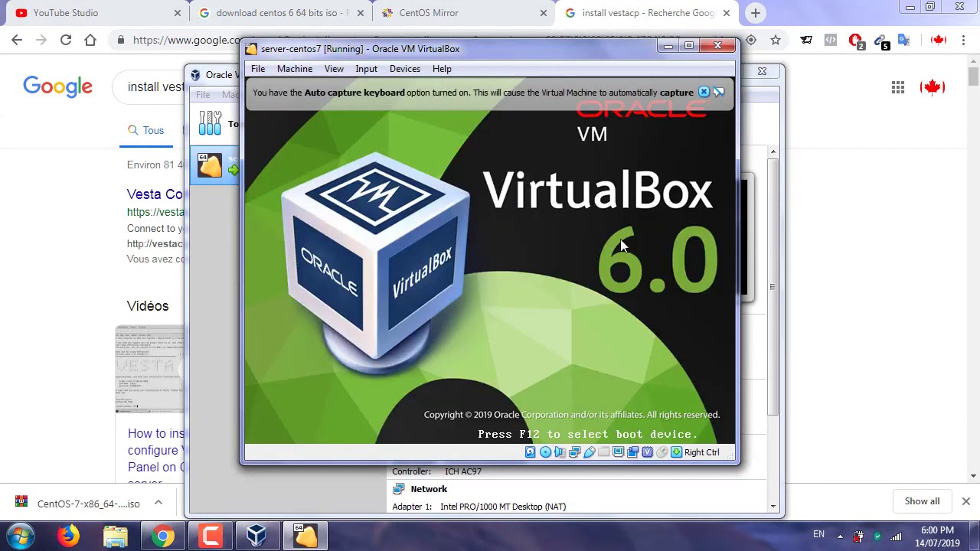This screenshot has height=551, width=980.
Task: Click Show all downloads button
Action: point(922,501)
